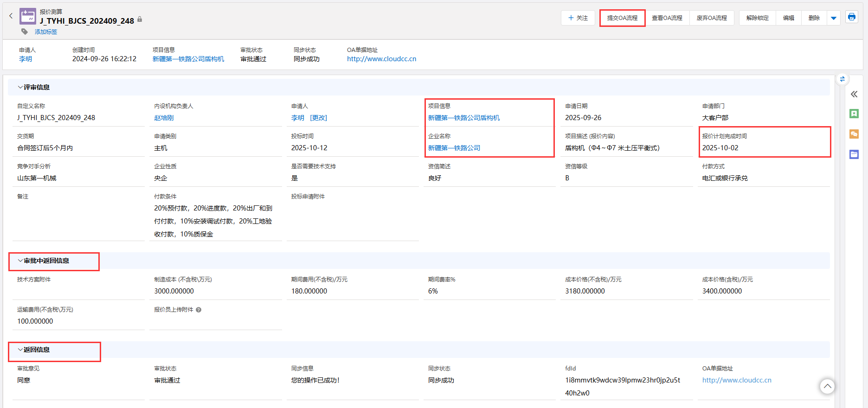Screen dimensions: 868x408
Task: Click the print icon in the header
Action: (851, 17)
